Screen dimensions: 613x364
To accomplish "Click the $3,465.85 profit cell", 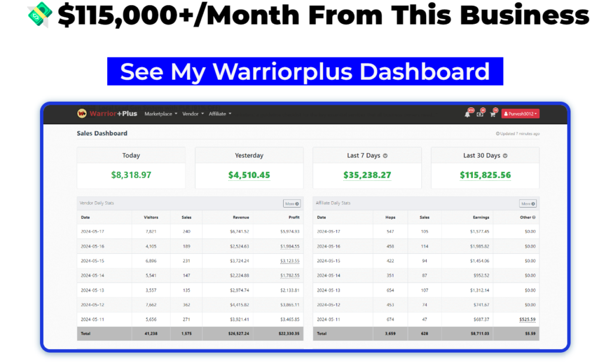I will 290,320.
